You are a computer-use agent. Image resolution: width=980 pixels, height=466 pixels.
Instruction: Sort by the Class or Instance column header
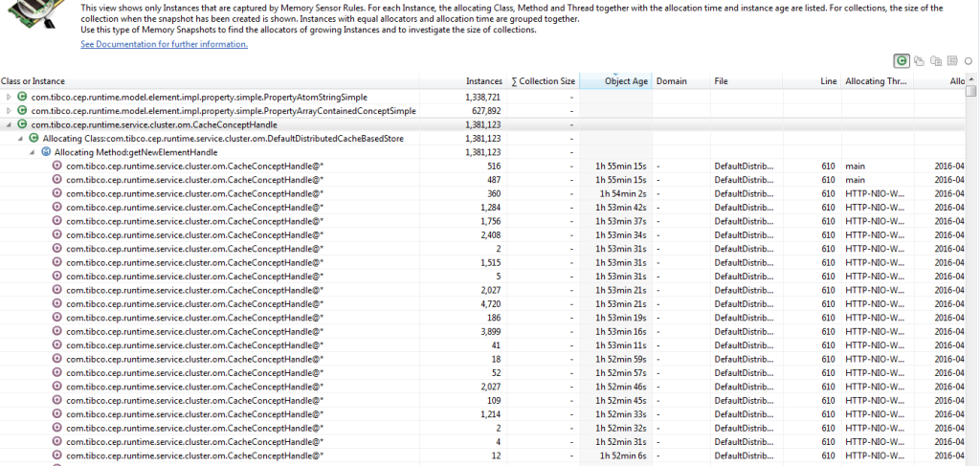210,81
